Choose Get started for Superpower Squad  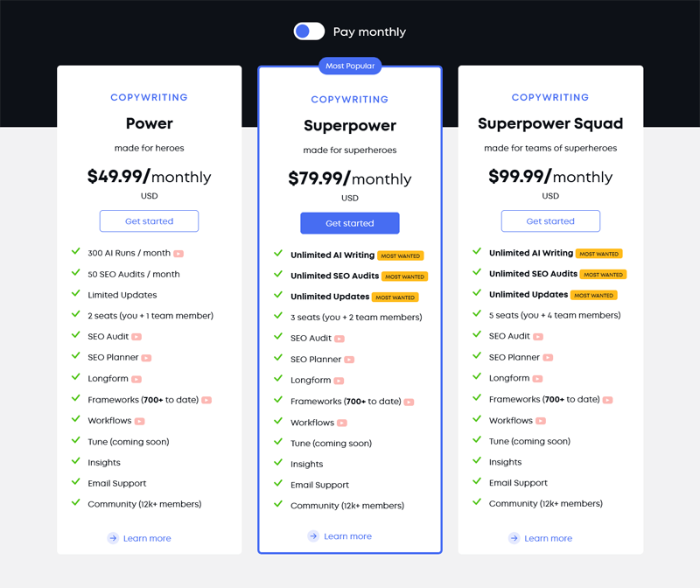click(550, 221)
